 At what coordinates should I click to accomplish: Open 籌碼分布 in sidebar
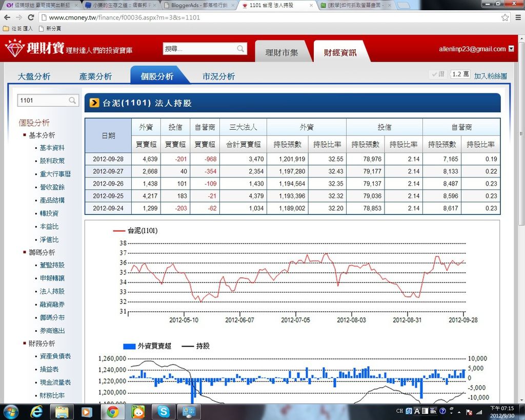click(x=52, y=317)
